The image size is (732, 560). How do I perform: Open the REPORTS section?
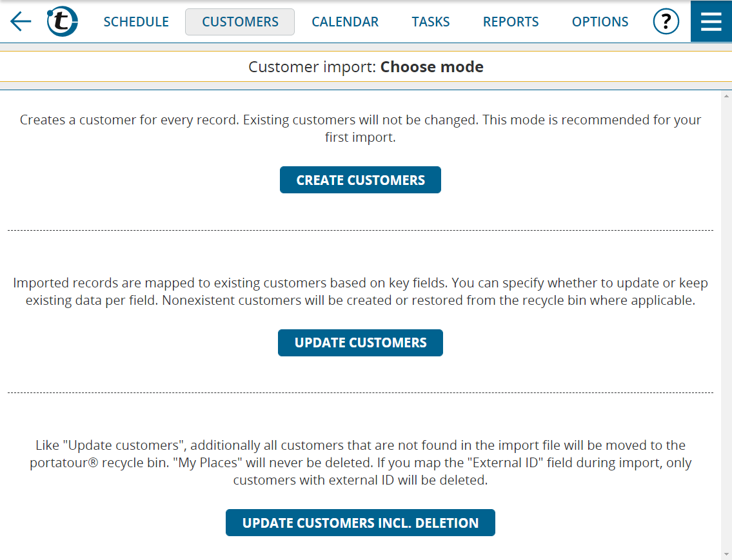click(510, 21)
